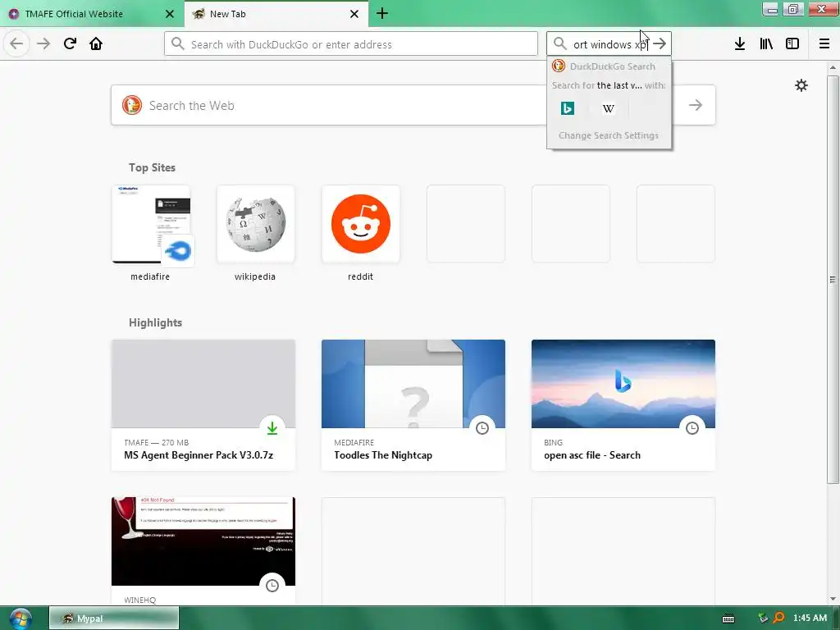Click the first empty top site tile
Viewport: 840px width, 630px height.
click(466, 224)
